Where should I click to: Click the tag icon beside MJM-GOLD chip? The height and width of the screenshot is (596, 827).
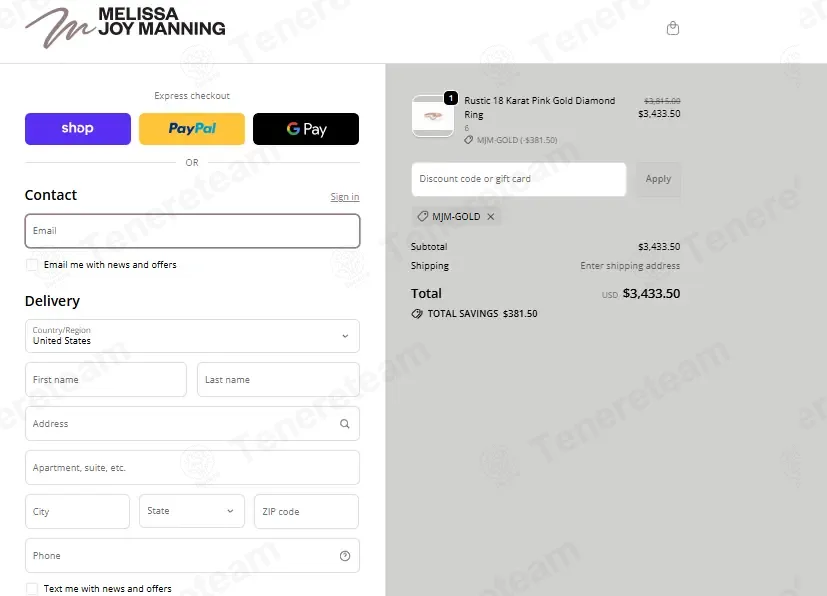point(422,216)
